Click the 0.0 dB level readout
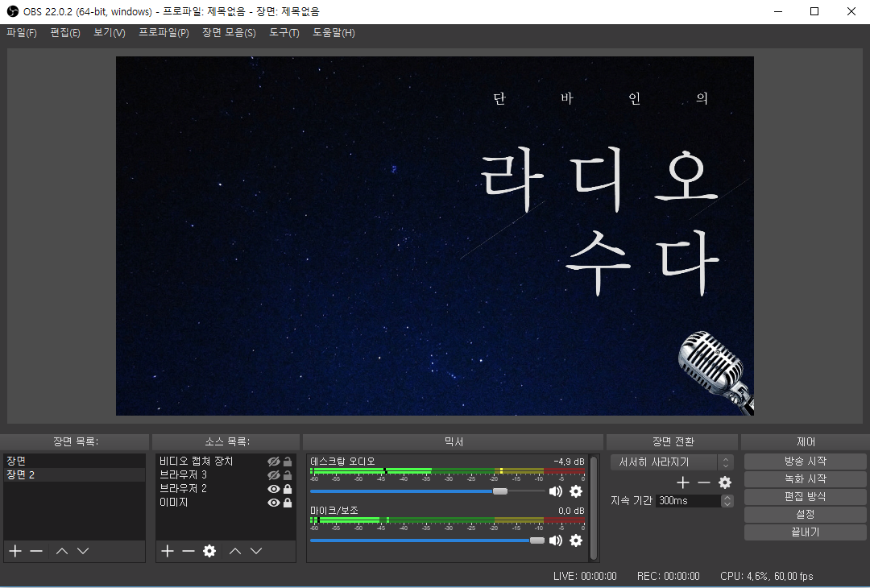Viewport: 870px width, 588px height. [571, 511]
